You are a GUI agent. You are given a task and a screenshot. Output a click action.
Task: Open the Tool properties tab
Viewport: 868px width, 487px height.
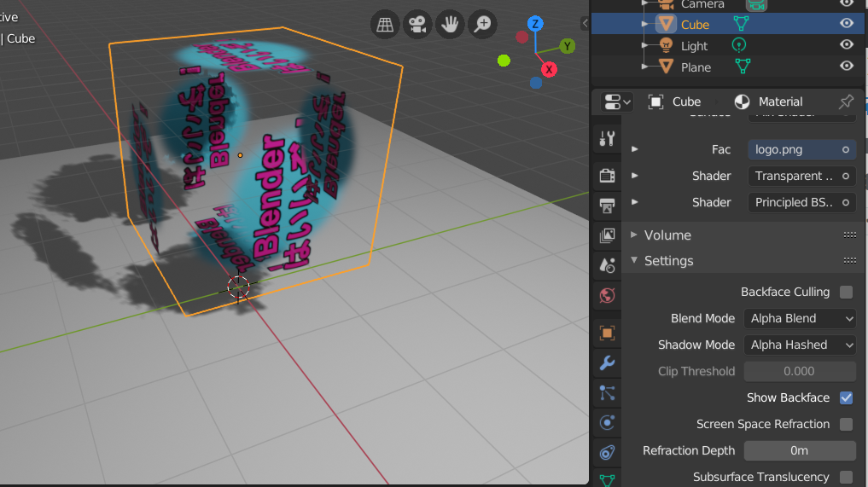pyautogui.click(x=608, y=138)
